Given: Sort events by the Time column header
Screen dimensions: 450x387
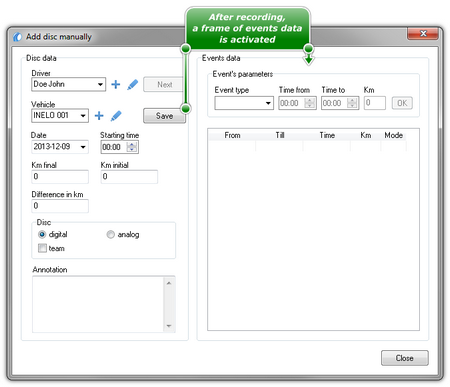Looking at the screenshot, I should pos(327,135).
